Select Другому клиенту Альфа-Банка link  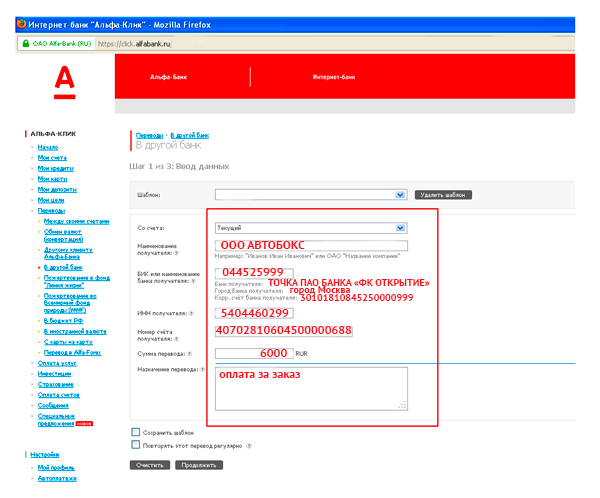tap(68, 253)
